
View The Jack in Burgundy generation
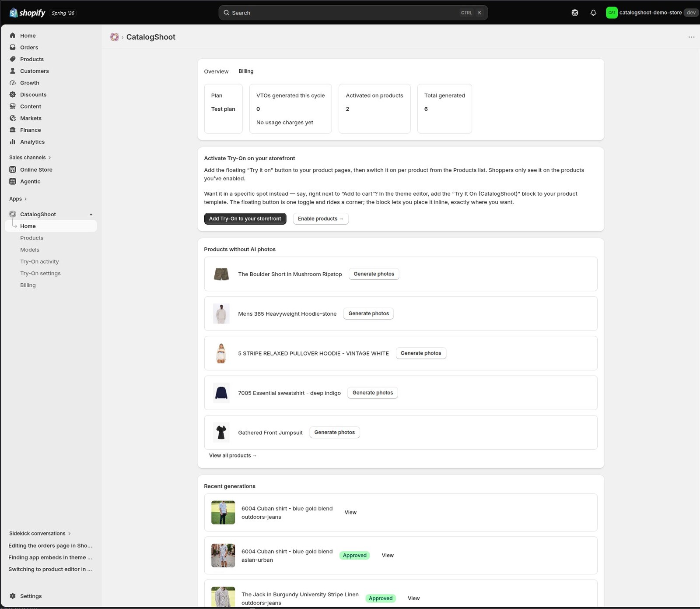pos(413,598)
